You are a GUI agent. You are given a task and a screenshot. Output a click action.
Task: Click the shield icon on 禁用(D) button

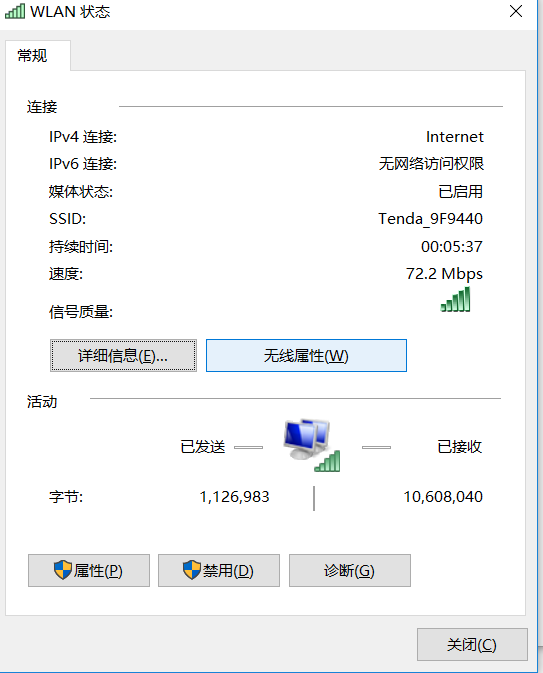point(192,570)
